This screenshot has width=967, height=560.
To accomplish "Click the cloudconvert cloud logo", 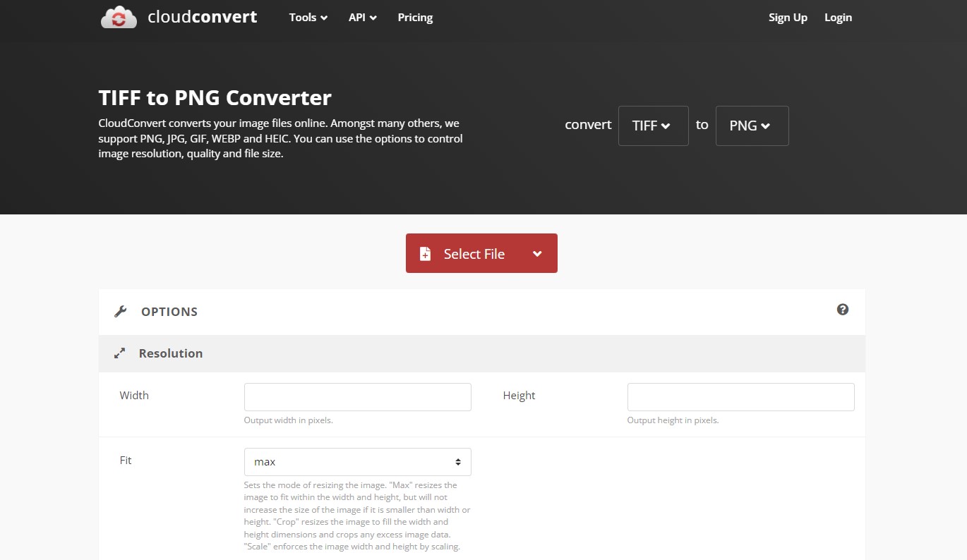I will [x=119, y=17].
